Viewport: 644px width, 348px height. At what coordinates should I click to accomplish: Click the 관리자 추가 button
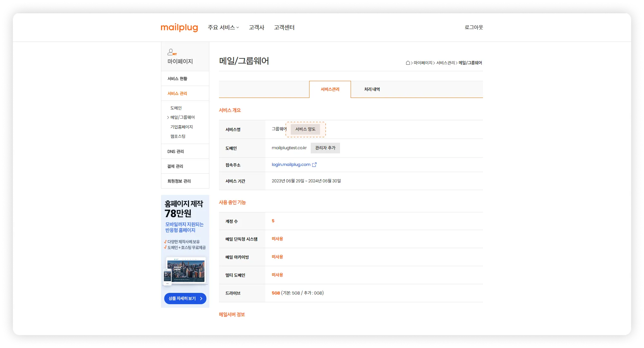pyautogui.click(x=325, y=148)
